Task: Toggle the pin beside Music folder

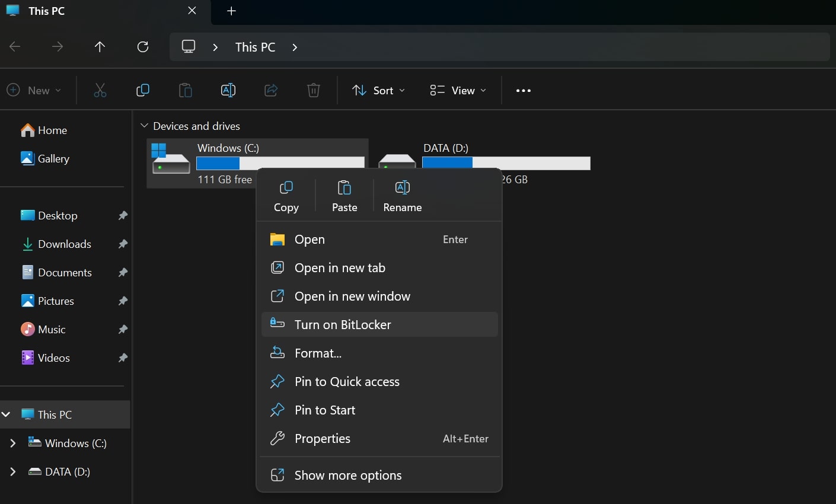Action: pyautogui.click(x=123, y=330)
